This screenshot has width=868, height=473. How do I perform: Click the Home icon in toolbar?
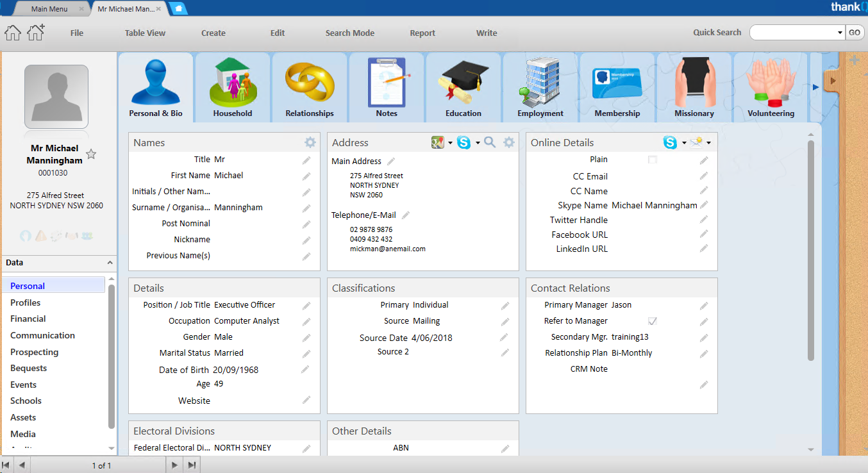pos(13,32)
